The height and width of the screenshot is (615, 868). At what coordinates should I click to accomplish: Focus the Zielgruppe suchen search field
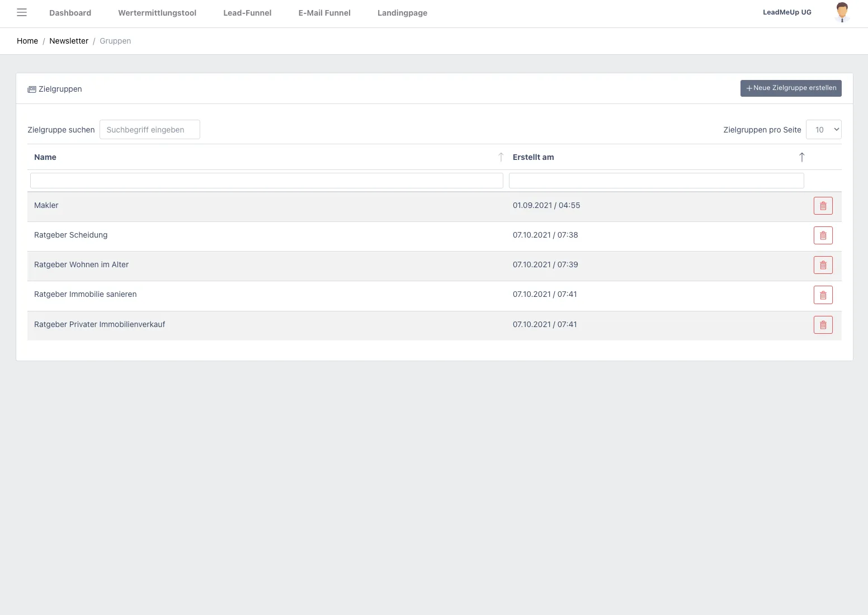[x=149, y=130]
